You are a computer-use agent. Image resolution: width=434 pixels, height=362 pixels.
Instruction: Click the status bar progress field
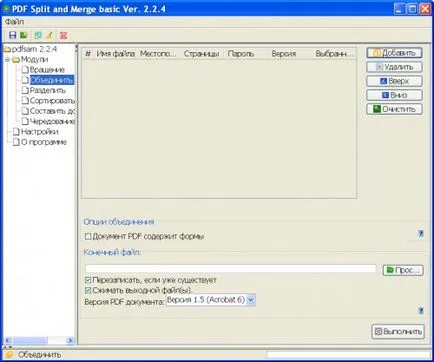coord(348,355)
